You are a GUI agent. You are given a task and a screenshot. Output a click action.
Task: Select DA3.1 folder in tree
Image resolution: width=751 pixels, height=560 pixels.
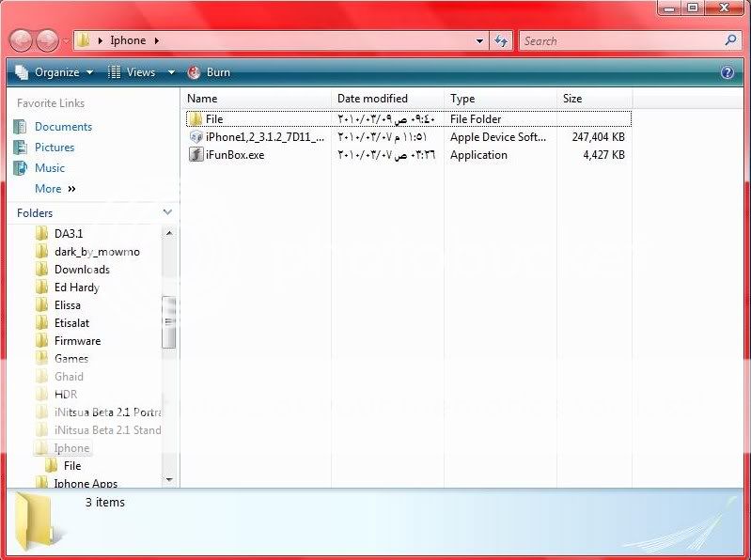tap(69, 234)
